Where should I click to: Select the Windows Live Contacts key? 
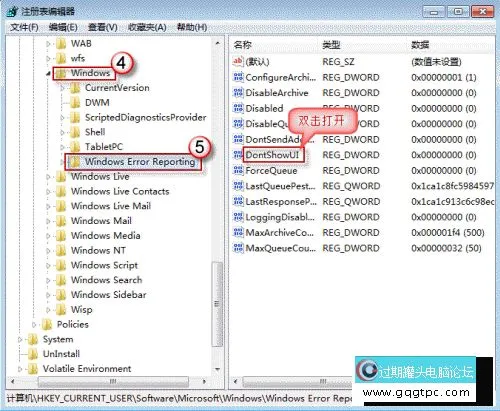(120, 191)
